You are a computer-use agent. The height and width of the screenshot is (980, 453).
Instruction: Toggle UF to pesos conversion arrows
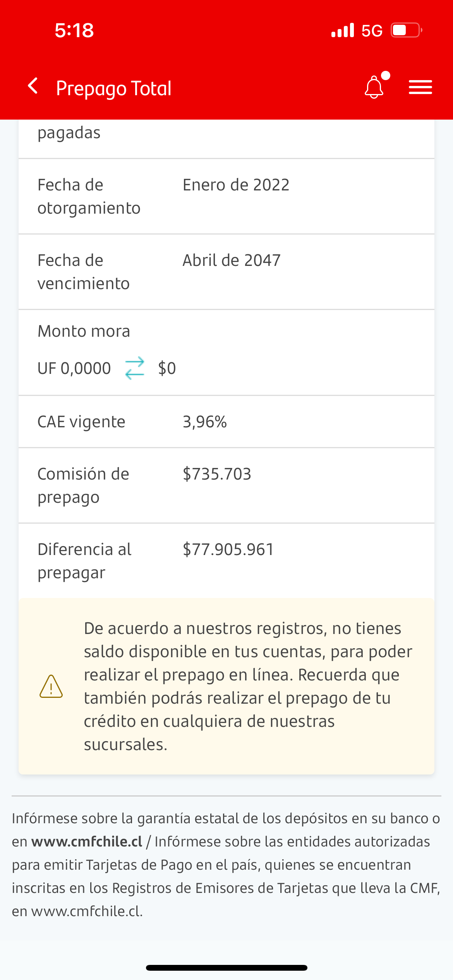tap(134, 368)
